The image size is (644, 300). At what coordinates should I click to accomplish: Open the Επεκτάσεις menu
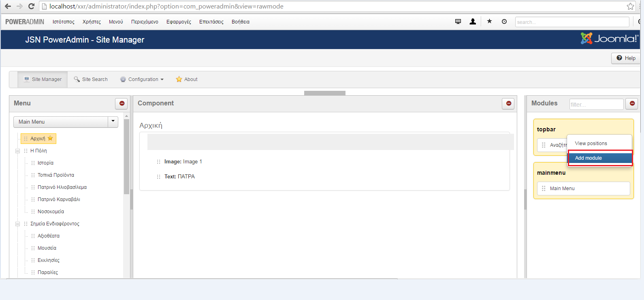(x=211, y=22)
